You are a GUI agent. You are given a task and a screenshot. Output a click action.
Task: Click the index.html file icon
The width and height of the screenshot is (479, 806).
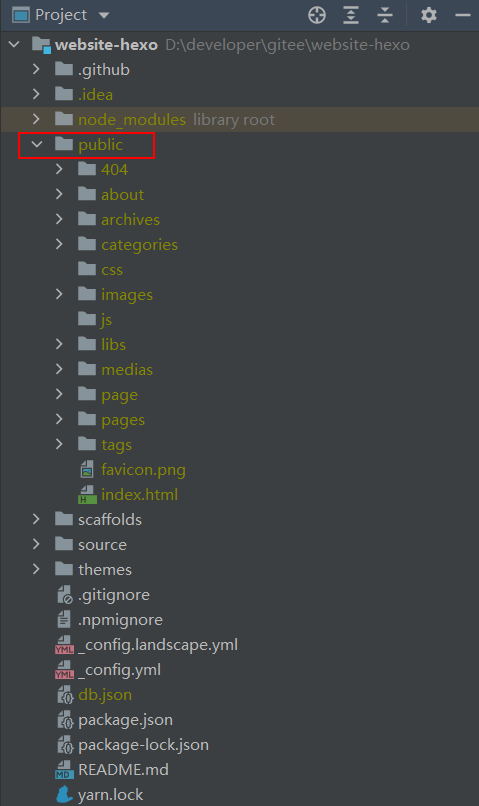click(87, 494)
